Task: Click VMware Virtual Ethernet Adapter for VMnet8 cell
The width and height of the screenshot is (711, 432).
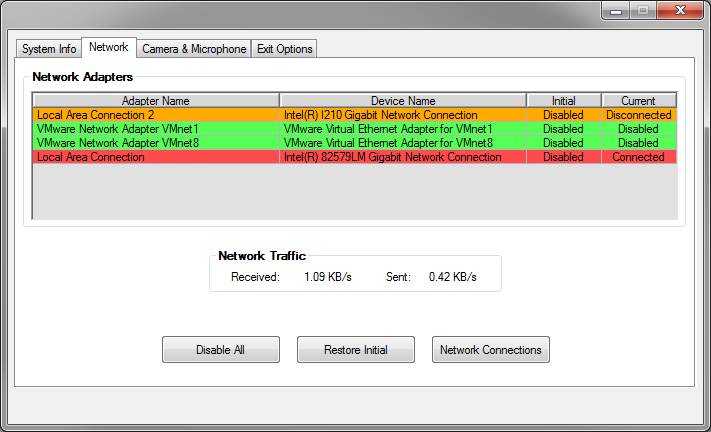Action: coord(403,143)
